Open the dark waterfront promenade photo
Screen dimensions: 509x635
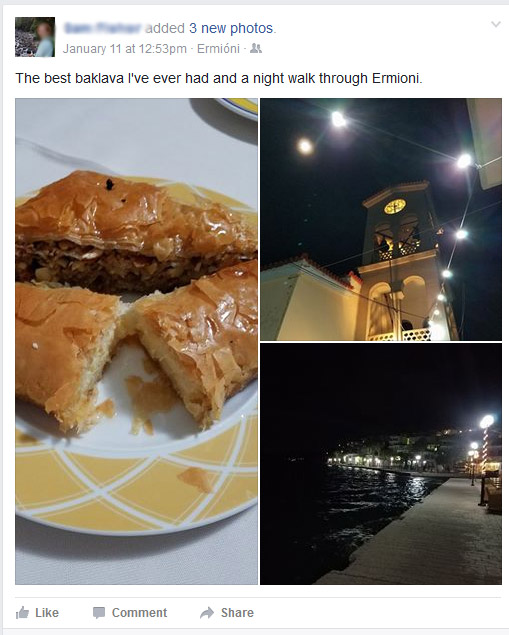[381, 464]
